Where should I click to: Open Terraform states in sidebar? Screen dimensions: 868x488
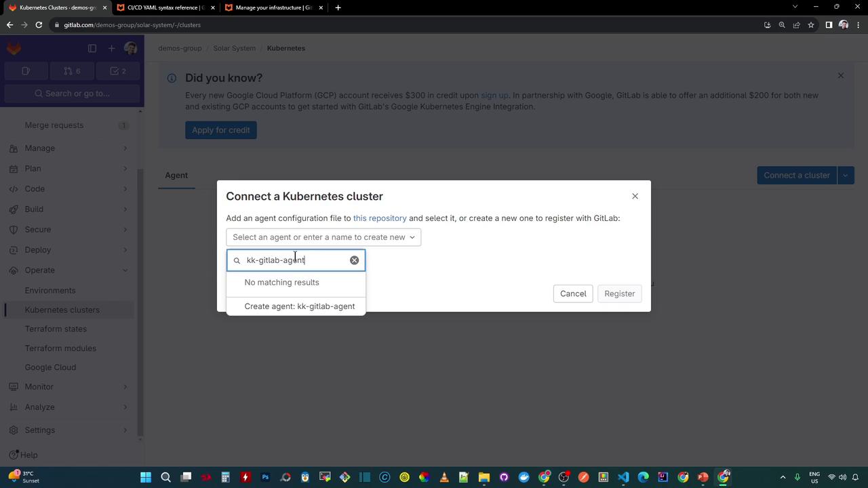[56, 329]
